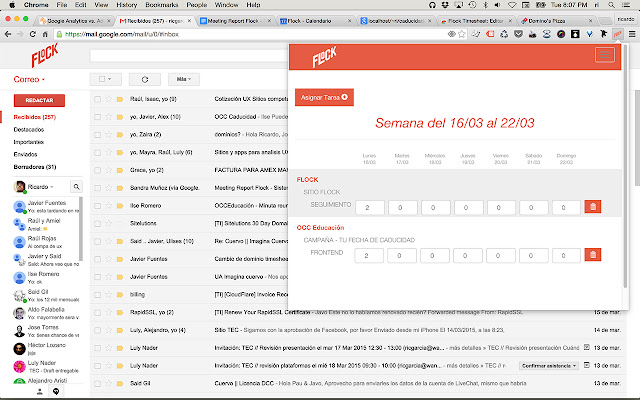Image resolution: width=640 pixels, height=400 pixels.
Task: Star the email from Ilse Romero
Action: pyautogui.click(x=109, y=206)
